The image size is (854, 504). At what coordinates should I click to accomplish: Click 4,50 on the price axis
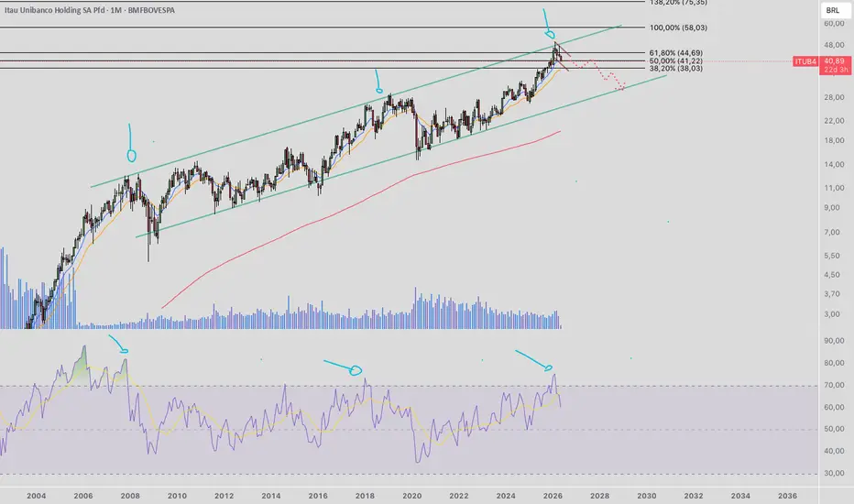click(x=832, y=275)
